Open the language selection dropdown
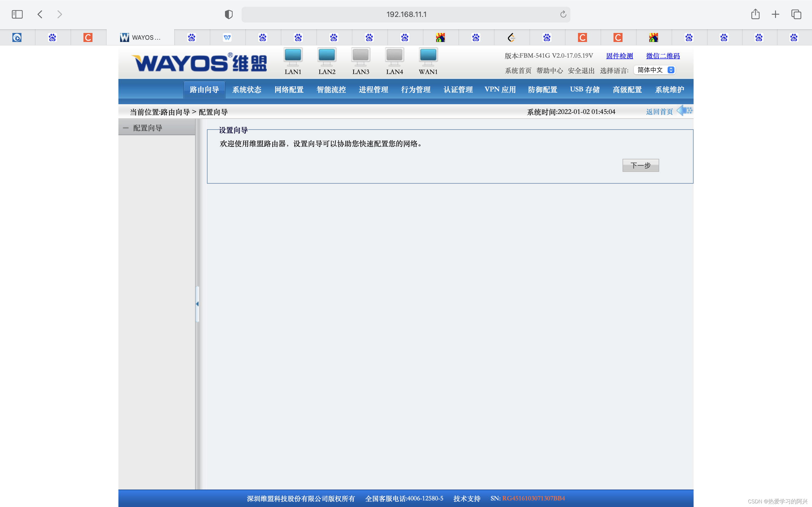Viewport: 812px width, 507px height. (655, 70)
